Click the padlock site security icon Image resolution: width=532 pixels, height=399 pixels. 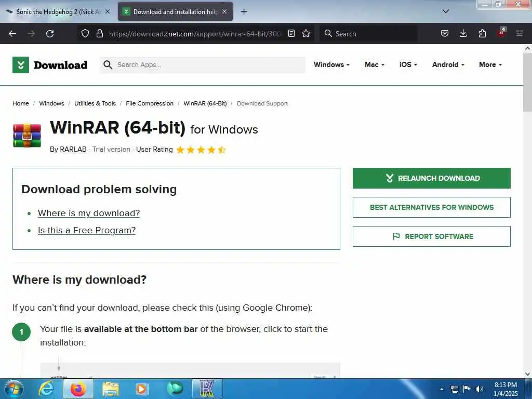tap(99, 33)
